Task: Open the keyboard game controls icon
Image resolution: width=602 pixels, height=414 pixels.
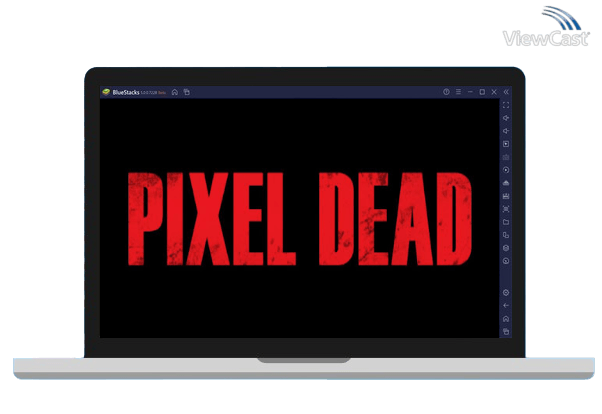Action: point(506,157)
